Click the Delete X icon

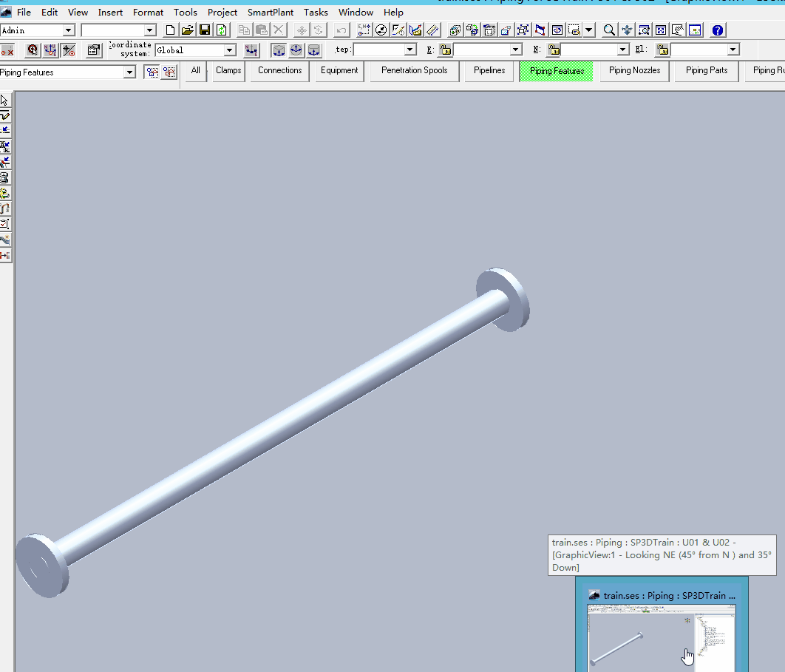point(279,30)
